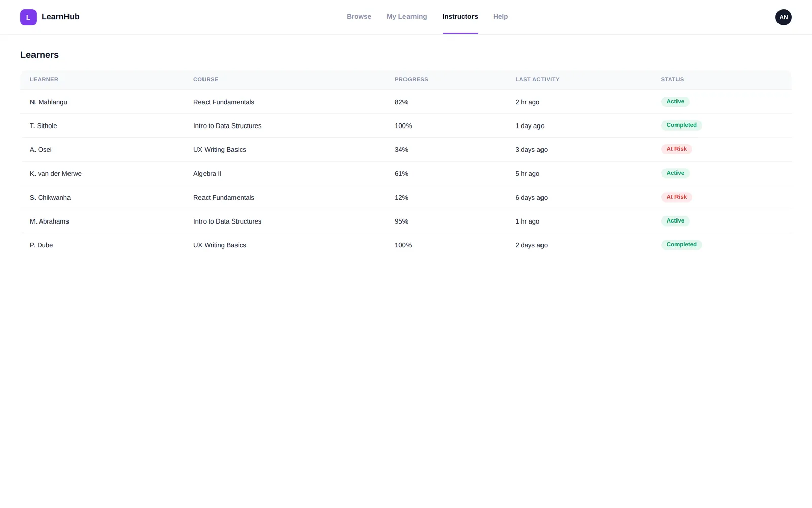This screenshot has width=812, height=508.
Task: Click Active badge in N. Mahlangu's row
Action: click(x=675, y=102)
